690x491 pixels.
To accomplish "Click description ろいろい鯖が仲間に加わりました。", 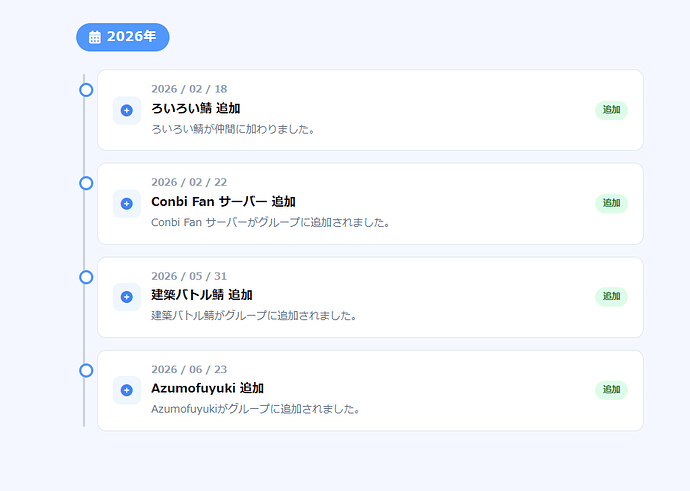I will pos(233,129).
